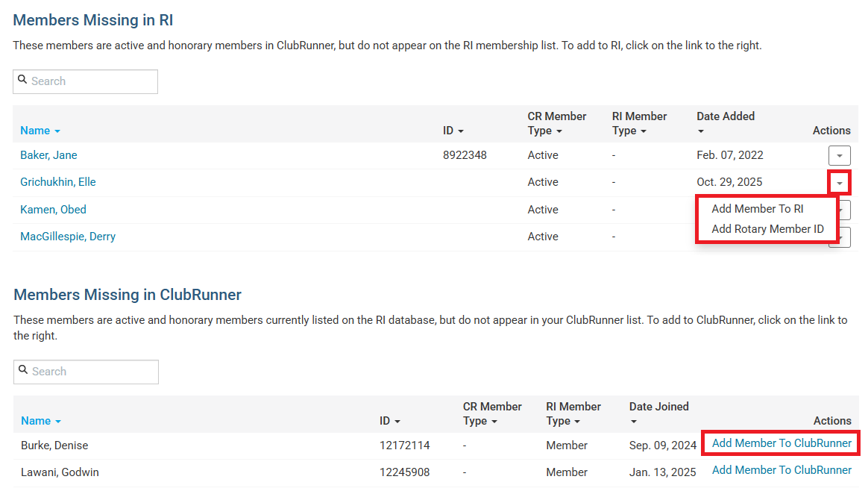Open actions dropdown for Baker, Jane
This screenshot has width=868, height=497.
pos(839,155)
